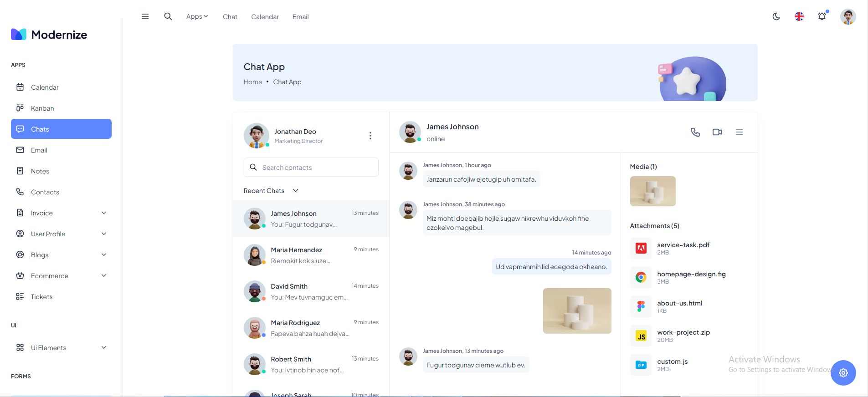Open the settings gear floating button
This screenshot has height=397, width=868.
click(x=843, y=372)
